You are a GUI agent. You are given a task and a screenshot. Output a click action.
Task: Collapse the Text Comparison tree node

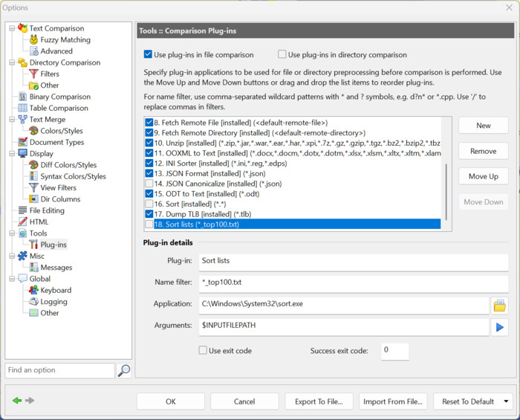click(x=12, y=28)
